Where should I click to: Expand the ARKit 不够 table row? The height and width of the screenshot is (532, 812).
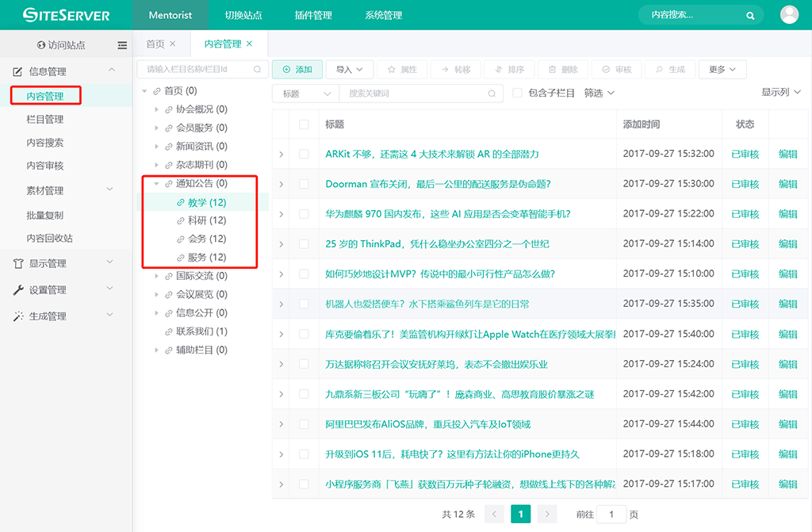click(282, 155)
